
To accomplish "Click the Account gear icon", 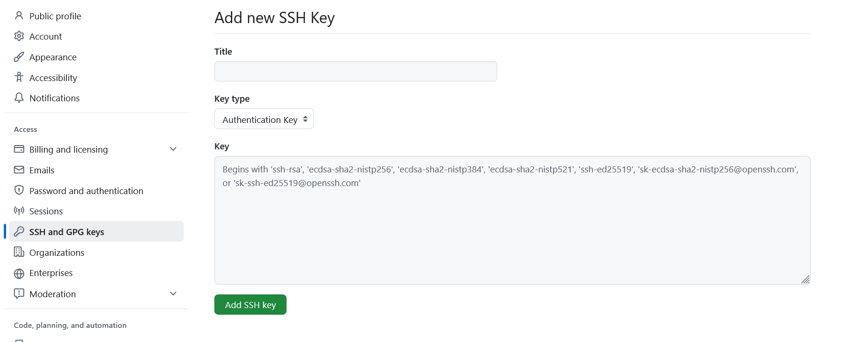I will [19, 36].
